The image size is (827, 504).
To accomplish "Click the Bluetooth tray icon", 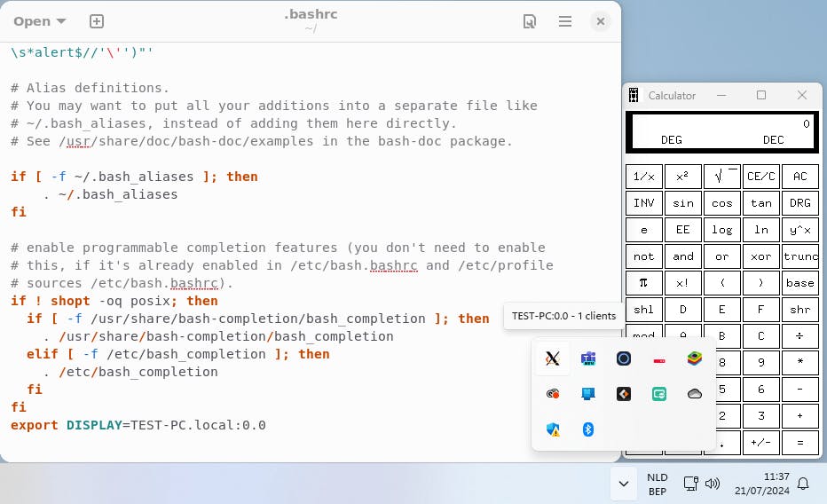I will click(x=588, y=429).
